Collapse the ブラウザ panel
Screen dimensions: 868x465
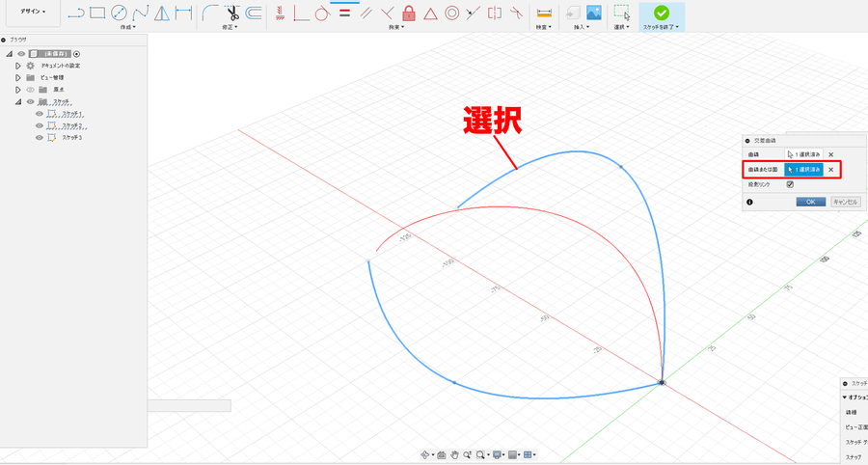pos(3,40)
